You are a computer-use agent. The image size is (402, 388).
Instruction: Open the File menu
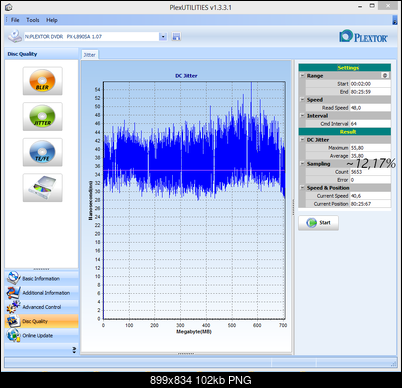click(x=15, y=20)
